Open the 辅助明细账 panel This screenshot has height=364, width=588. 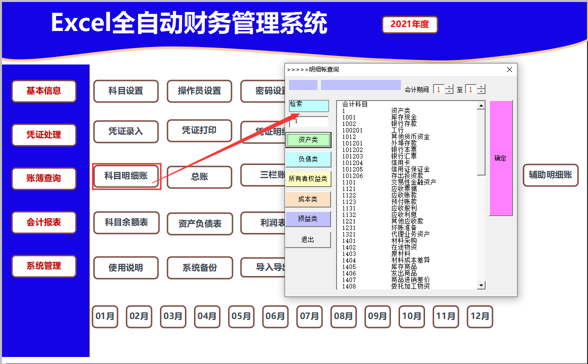550,175
